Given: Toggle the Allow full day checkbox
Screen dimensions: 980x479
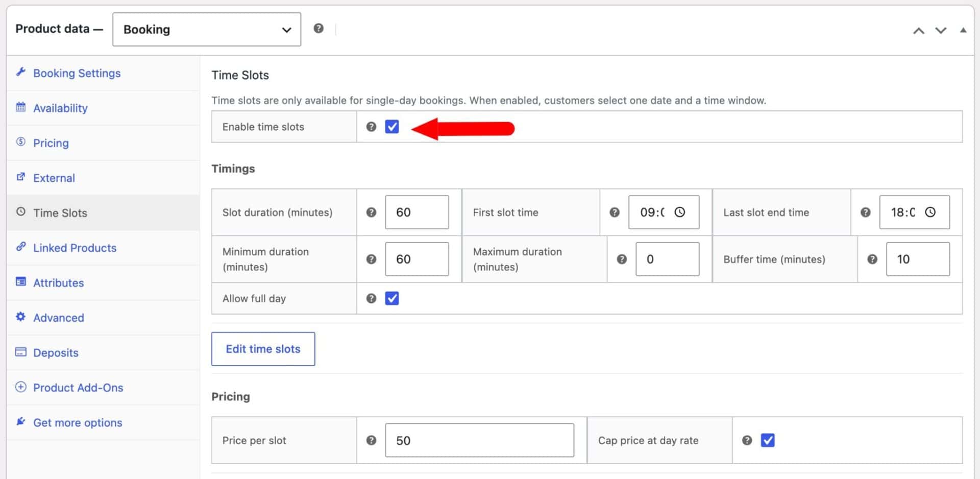Looking at the screenshot, I should click(392, 298).
